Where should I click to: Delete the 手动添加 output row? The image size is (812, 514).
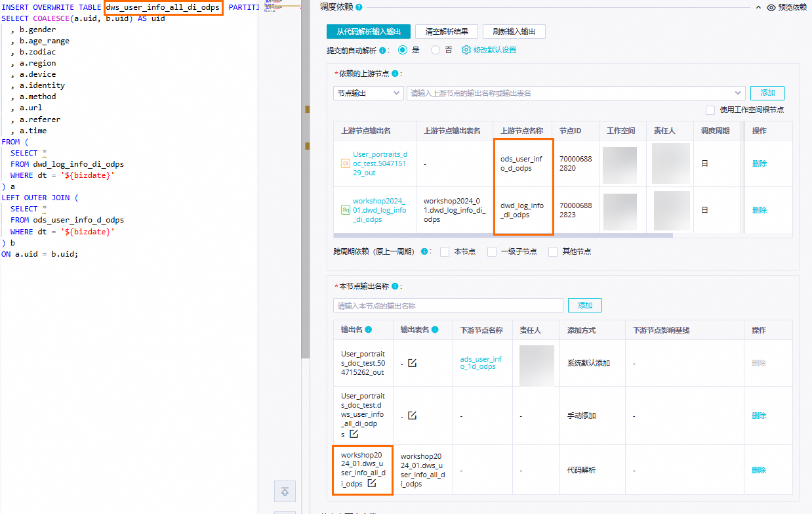[759, 416]
